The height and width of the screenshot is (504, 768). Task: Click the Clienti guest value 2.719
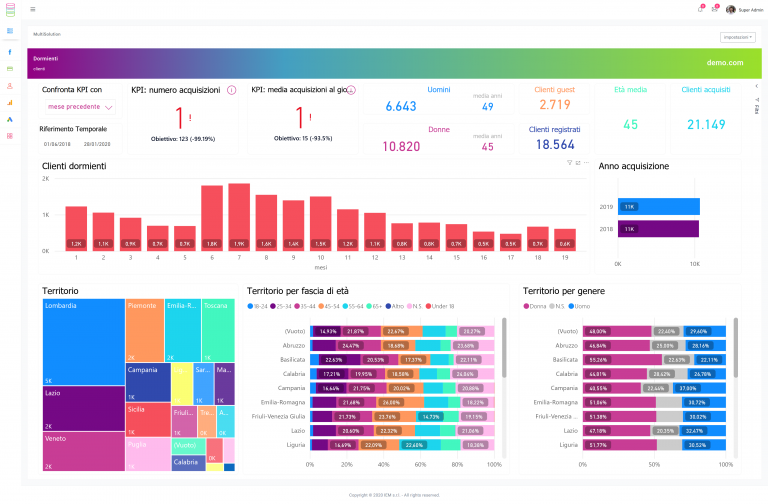tap(555, 105)
